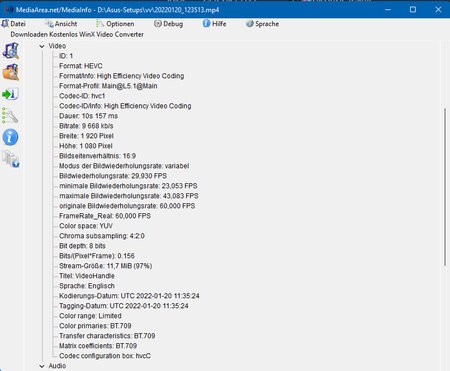Click the bottom sidebar view-switch icon
450x371 pixels.
(11, 159)
